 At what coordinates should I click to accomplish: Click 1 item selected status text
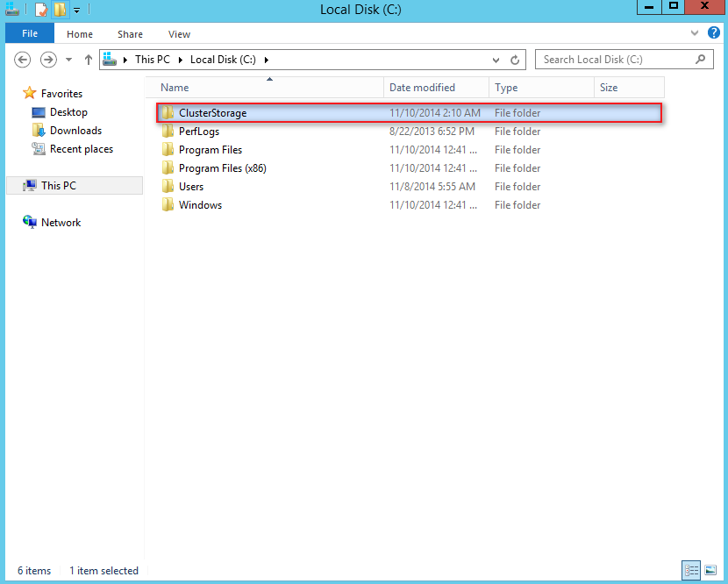click(x=104, y=571)
